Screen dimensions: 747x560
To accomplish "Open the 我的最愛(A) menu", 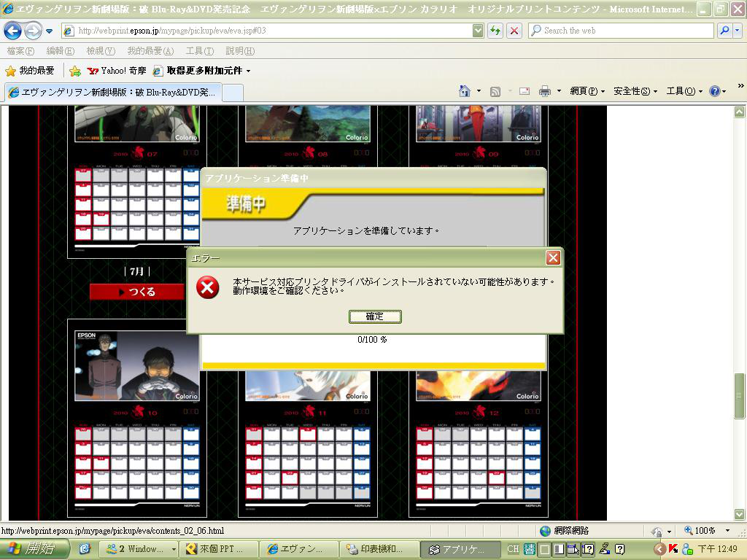I will 150,51.
